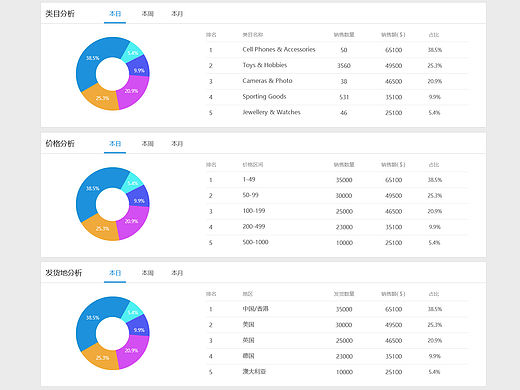Image resolution: width=520 pixels, height=390 pixels.
Task: Click cyan 5.4% segment in 价格分析 donut
Action: [x=133, y=183]
